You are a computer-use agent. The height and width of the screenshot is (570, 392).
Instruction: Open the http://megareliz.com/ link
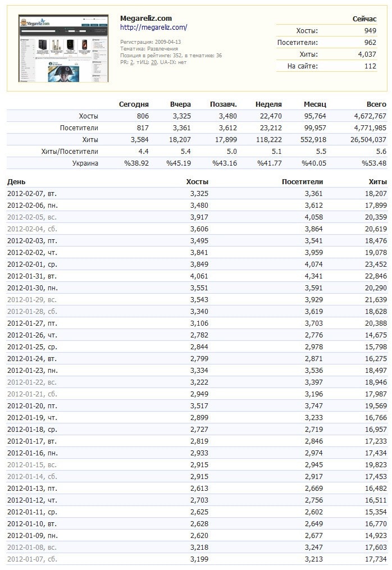tap(153, 27)
